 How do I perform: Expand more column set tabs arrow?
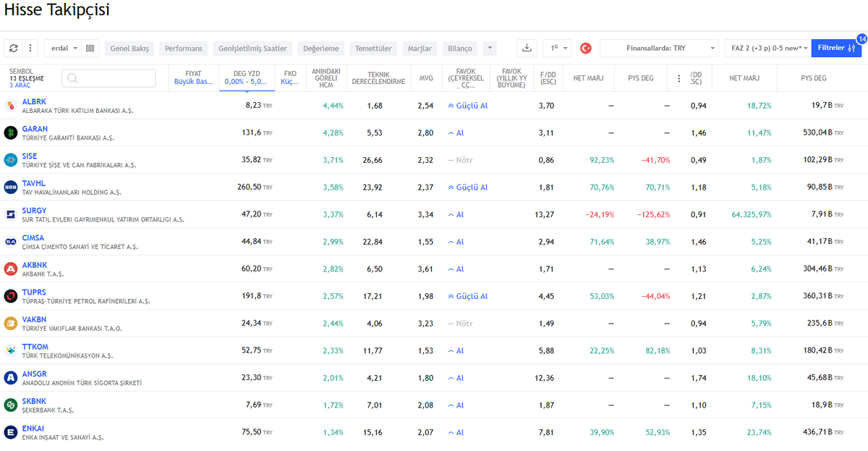[490, 49]
